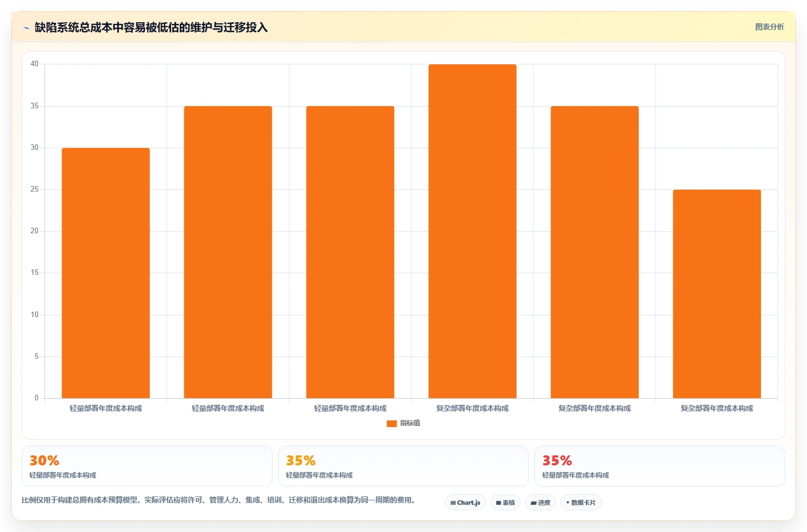The width and height of the screenshot is (807, 532).
Task: Click the y-axis label 40
Action: (34, 64)
